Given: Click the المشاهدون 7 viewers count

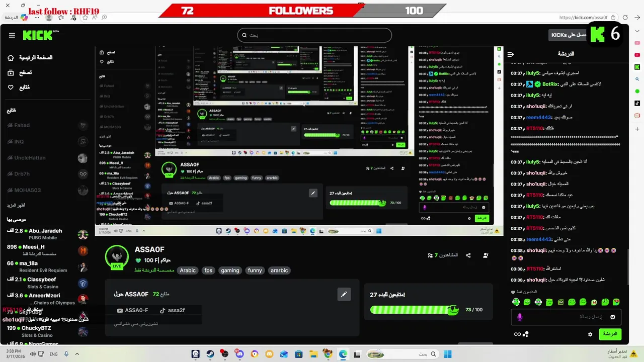Looking at the screenshot, I should coord(443,255).
